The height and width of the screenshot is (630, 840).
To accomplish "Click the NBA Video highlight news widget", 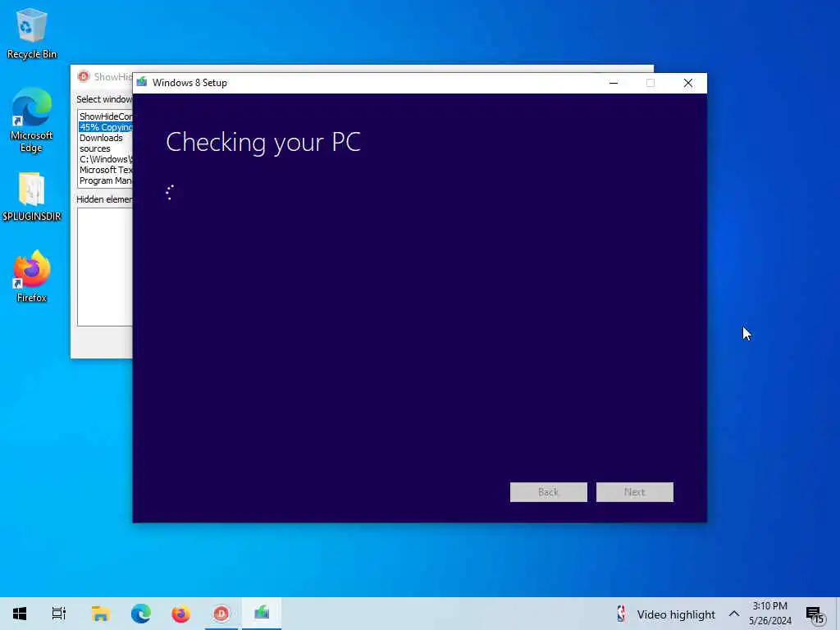I will (666, 614).
